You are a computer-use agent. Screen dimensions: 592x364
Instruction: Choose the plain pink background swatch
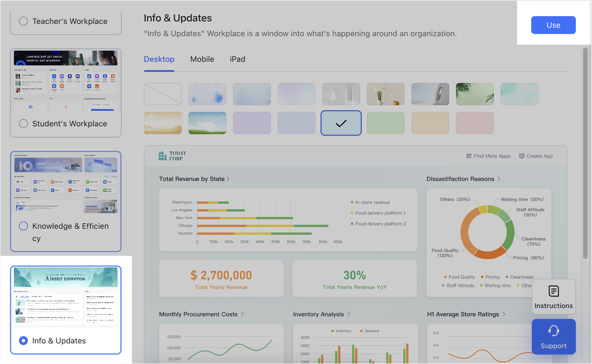click(475, 123)
